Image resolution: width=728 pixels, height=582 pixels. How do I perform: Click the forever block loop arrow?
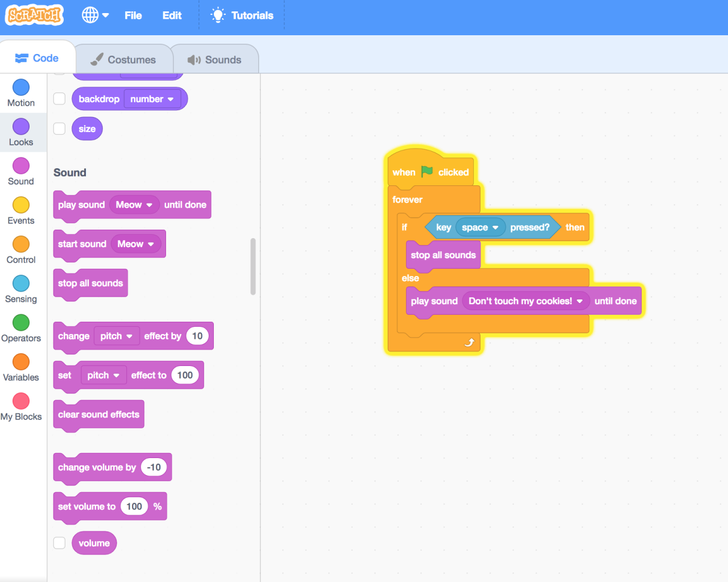[x=469, y=342]
